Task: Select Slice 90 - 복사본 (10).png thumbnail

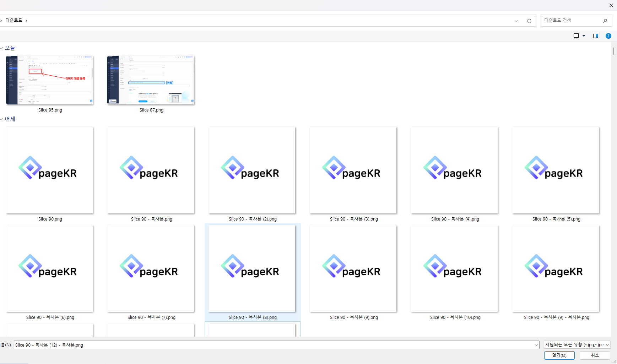Action: [455, 268]
